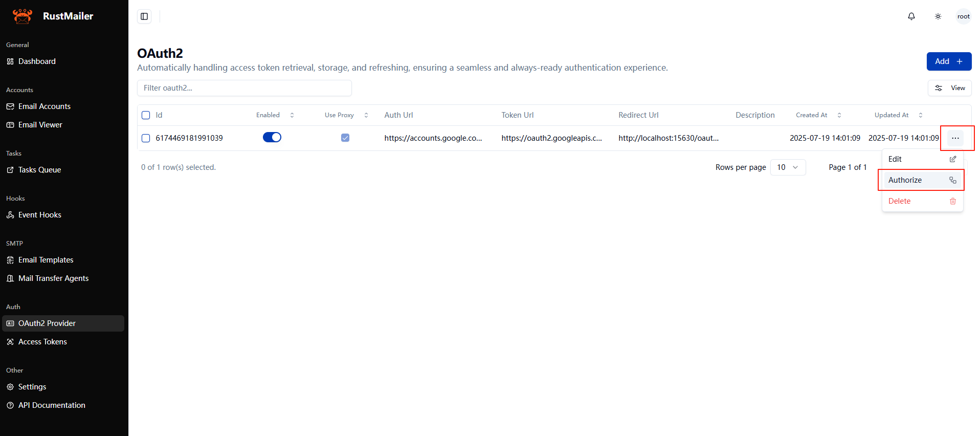Image resolution: width=980 pixels, height=436 pixels.
Task: Click the Dashboard grid icon
Action: pyautogui.click(x=10, y=61)
